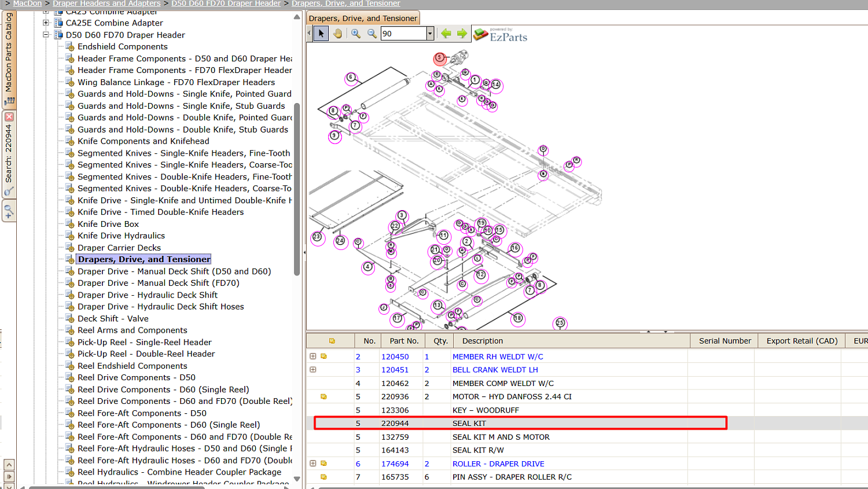
Task: Click the note icon on PIN ASSY row
Action: 324,477
